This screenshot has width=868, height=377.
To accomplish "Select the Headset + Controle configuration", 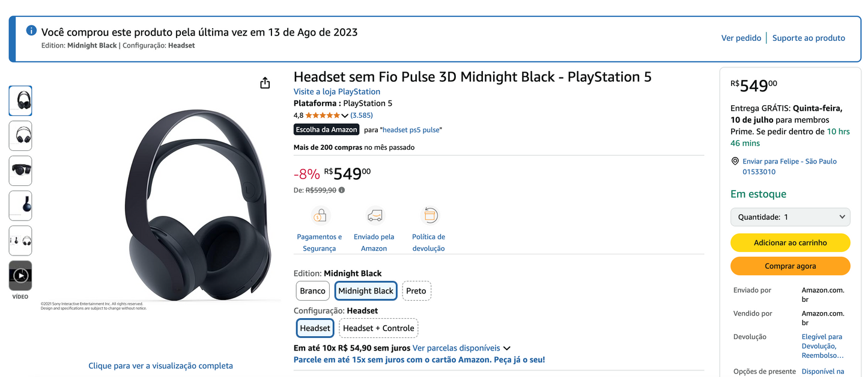I will pos(378,328).
